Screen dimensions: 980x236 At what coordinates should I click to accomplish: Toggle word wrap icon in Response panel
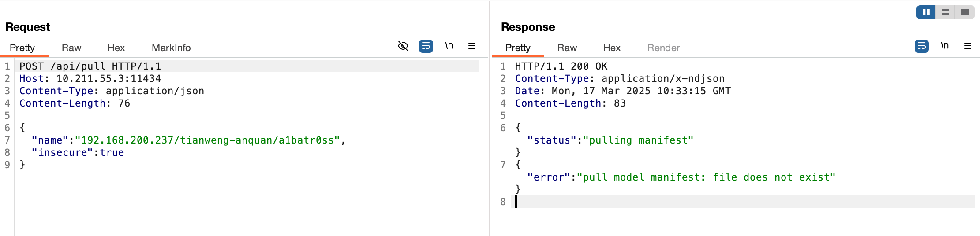click(x=921, y=46)
